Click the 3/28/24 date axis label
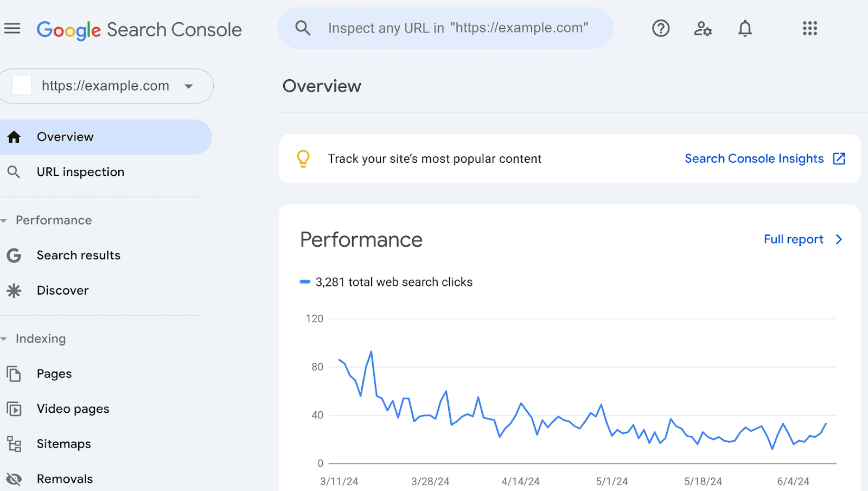The width and height of the screenshot is (868, 491). pos(430,481)
